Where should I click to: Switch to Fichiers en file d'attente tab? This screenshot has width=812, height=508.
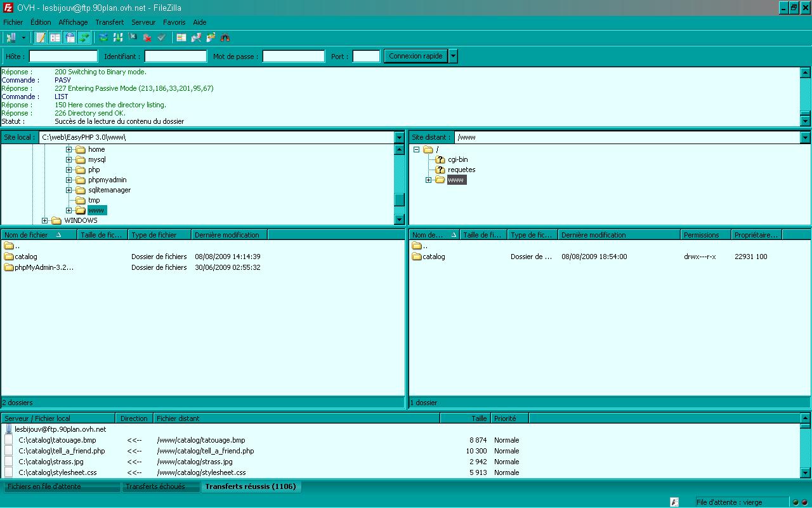tap(62, 486)
